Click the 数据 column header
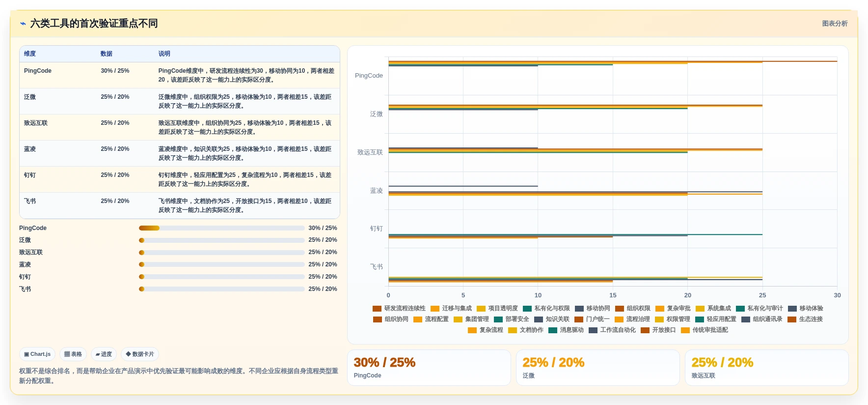The image size is (868, 405). (107, 54)
